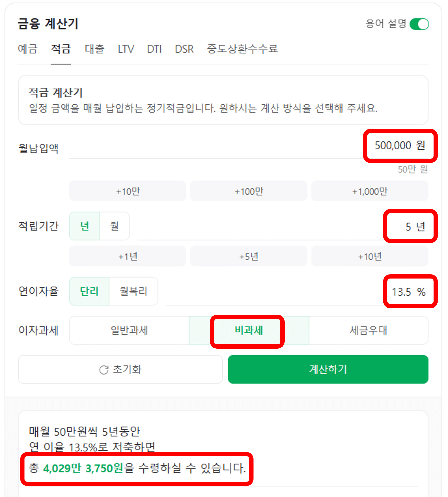Click the +10년 period button

coord(370,256)
